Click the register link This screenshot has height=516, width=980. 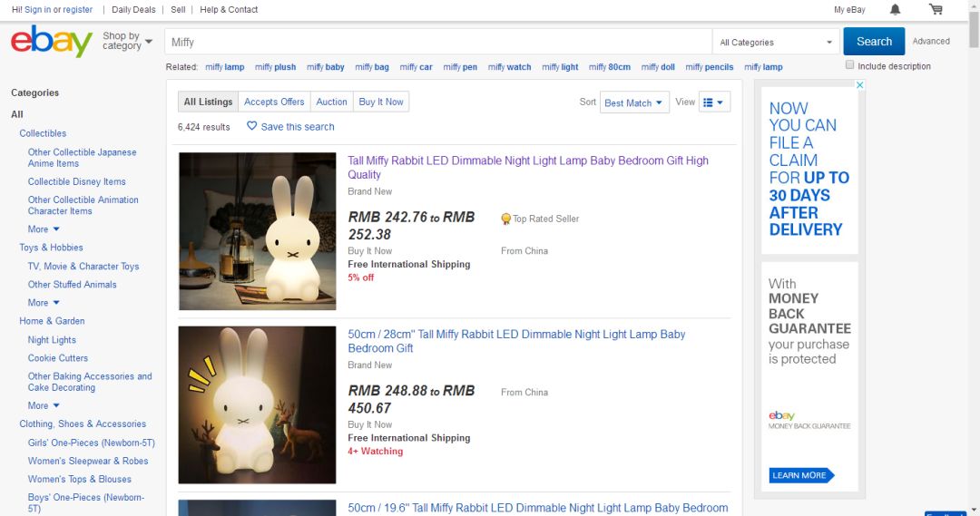tap(77, 9)
